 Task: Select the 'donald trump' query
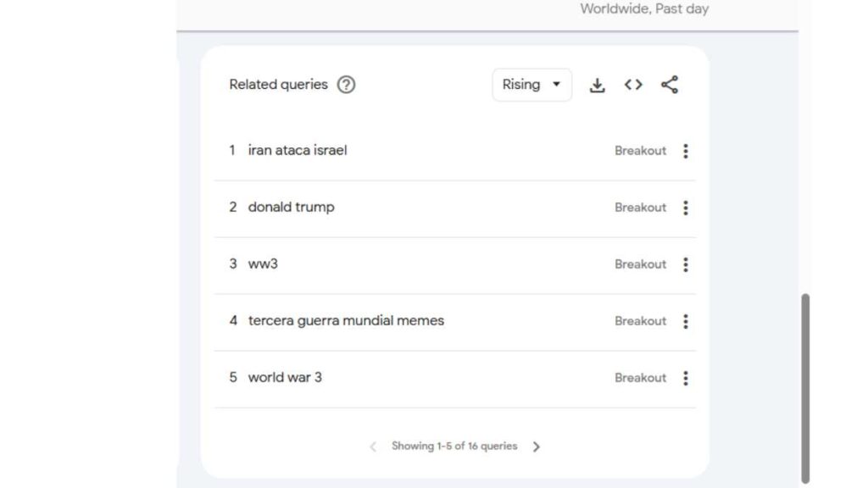(x=291, y=207)
